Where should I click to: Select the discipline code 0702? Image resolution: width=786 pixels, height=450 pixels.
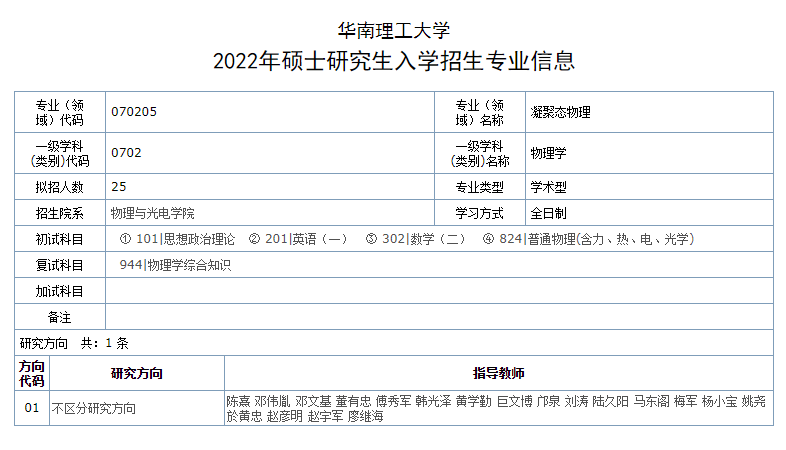point(126,153)
